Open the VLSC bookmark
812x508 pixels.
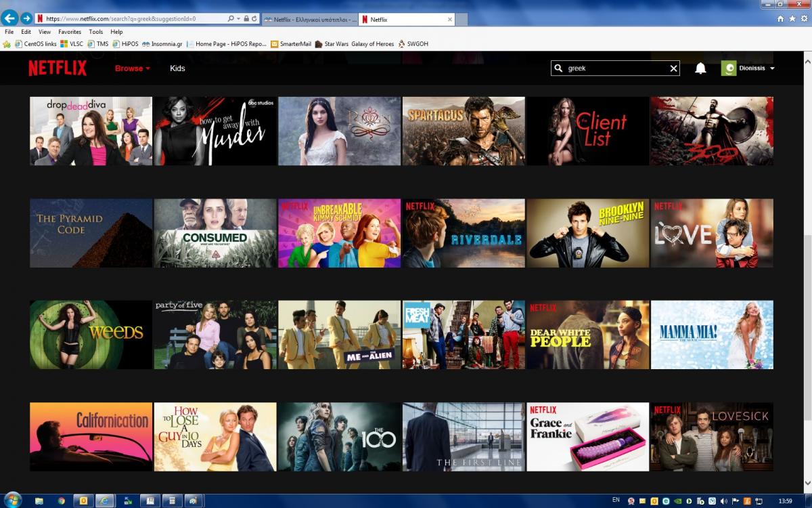[x=72, y=44]
